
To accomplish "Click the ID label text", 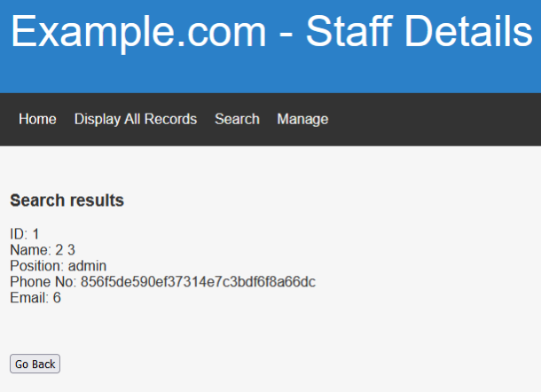I will pos(19,234).
